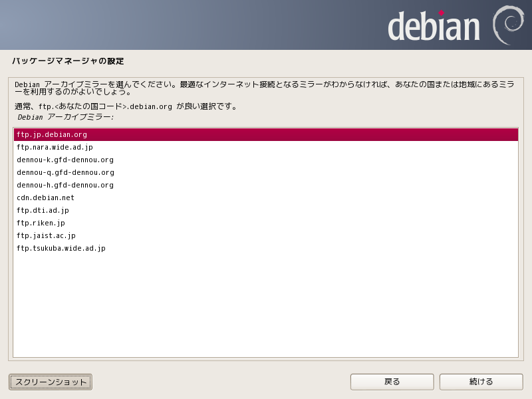This screenshot has height=399, width=532.
Task: Click the italic Debian アーカイブミラー label
Action: pos(66,117)
